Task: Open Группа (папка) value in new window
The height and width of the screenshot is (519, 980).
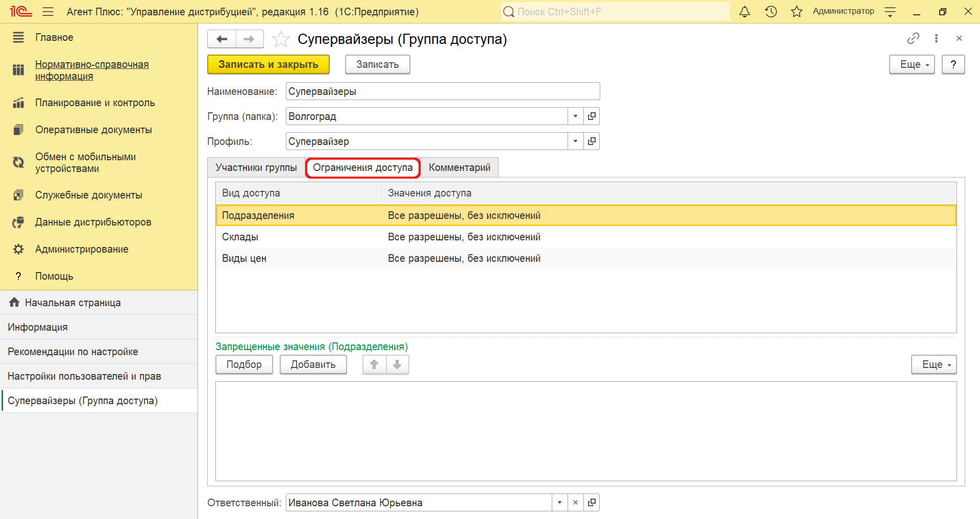Action: (x=592, y=116)
